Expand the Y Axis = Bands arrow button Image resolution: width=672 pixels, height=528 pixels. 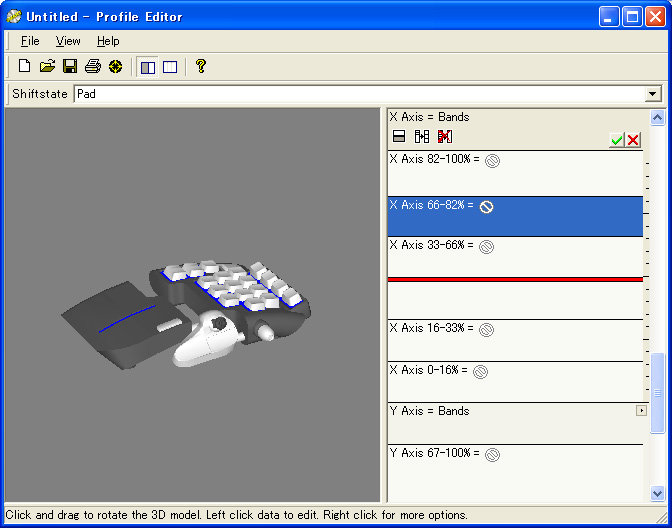click(x=641, y=411)
